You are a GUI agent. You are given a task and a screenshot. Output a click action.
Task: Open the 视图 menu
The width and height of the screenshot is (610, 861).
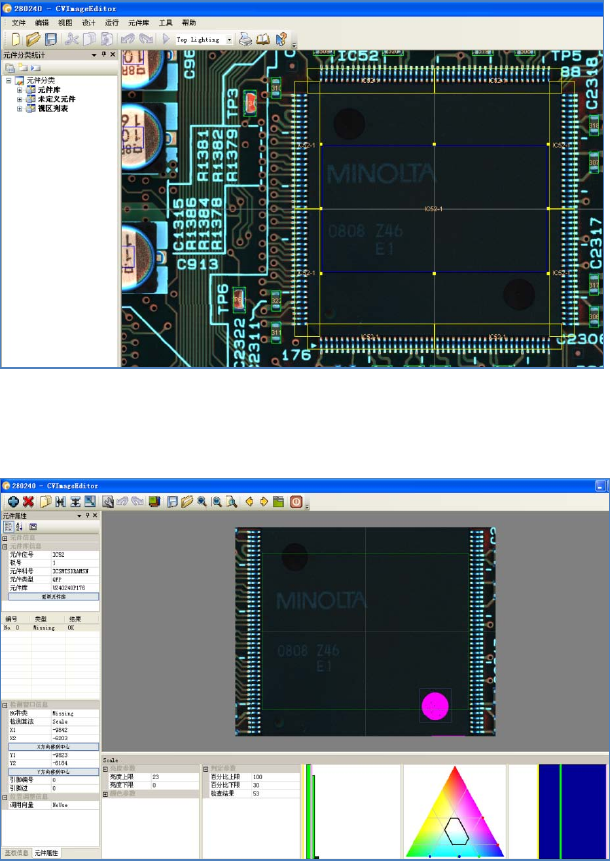[65, 23]
